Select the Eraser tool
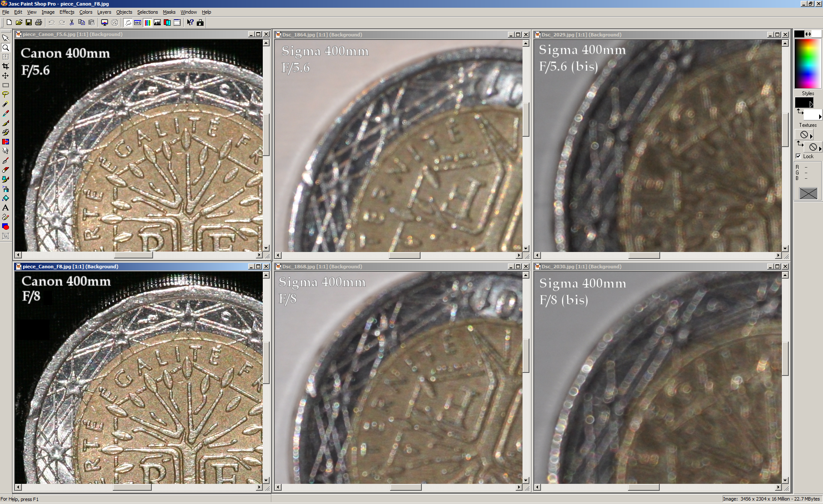This screenshot has height=504, width=823. point(6,170)
